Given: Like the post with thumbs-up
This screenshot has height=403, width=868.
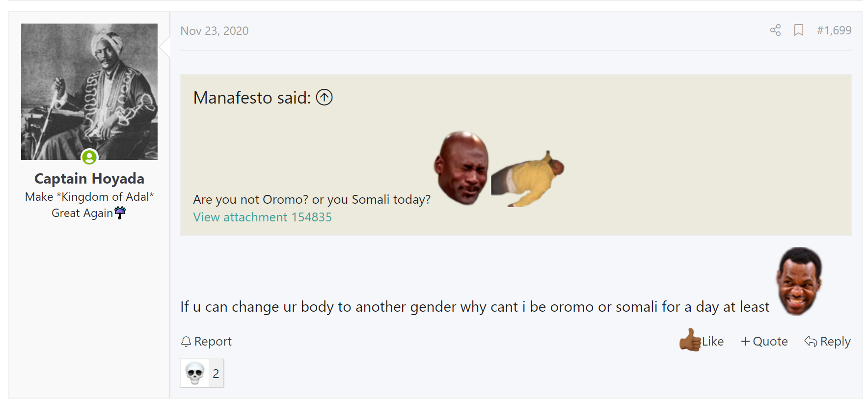Looking at the screenshot, I should (702, 341).
